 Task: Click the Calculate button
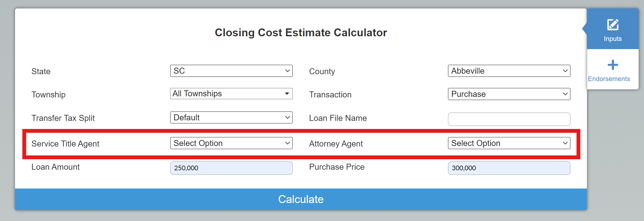pyautogui.click(x=301, y=199)
